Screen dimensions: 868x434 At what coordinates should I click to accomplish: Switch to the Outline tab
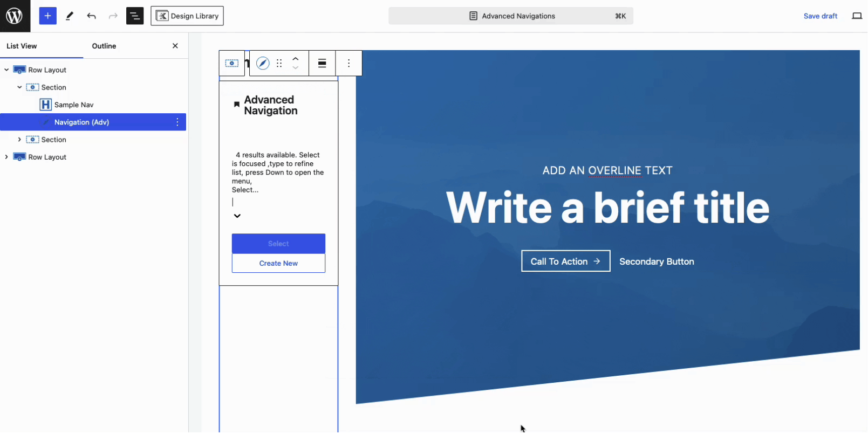(x=104, y=46)
